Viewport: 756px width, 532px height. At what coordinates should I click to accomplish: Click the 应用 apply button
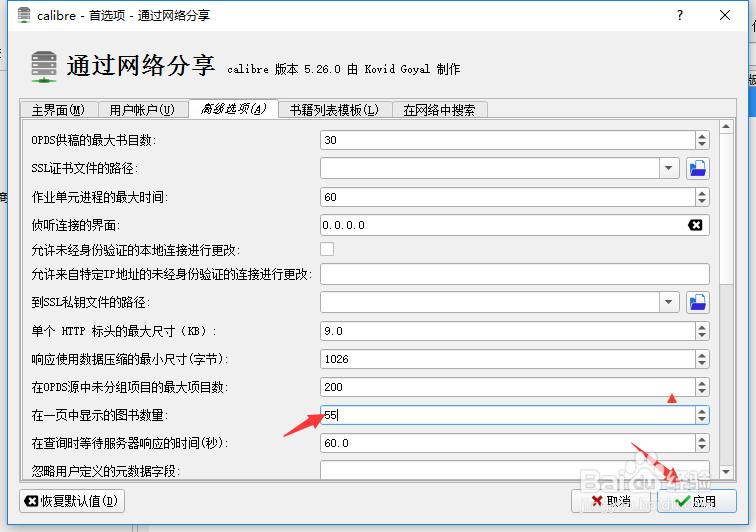click(x=696, y=501)
